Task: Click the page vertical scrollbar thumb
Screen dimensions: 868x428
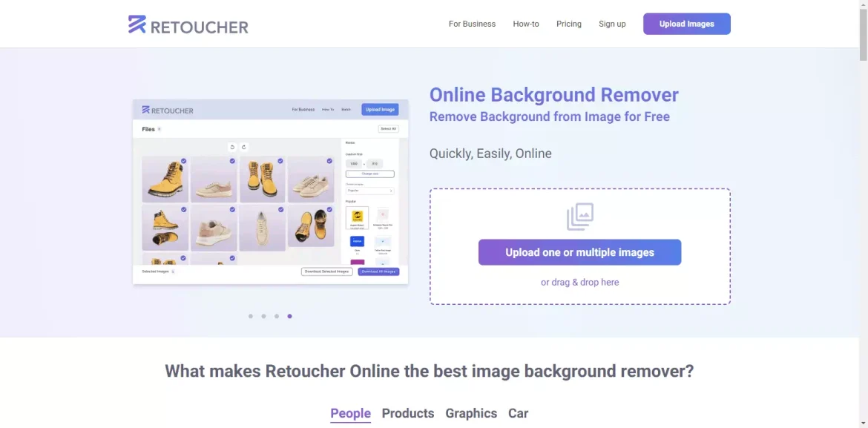Action: tap(863, 33)
